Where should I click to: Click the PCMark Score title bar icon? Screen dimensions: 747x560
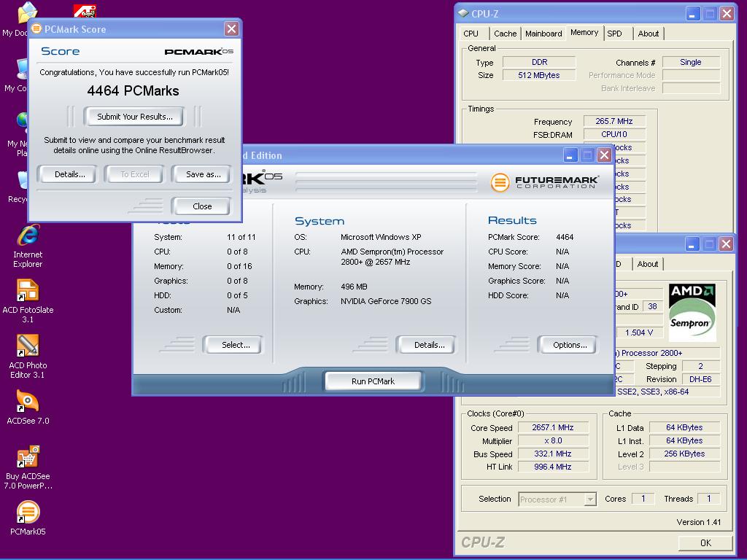tap(36, 28)
